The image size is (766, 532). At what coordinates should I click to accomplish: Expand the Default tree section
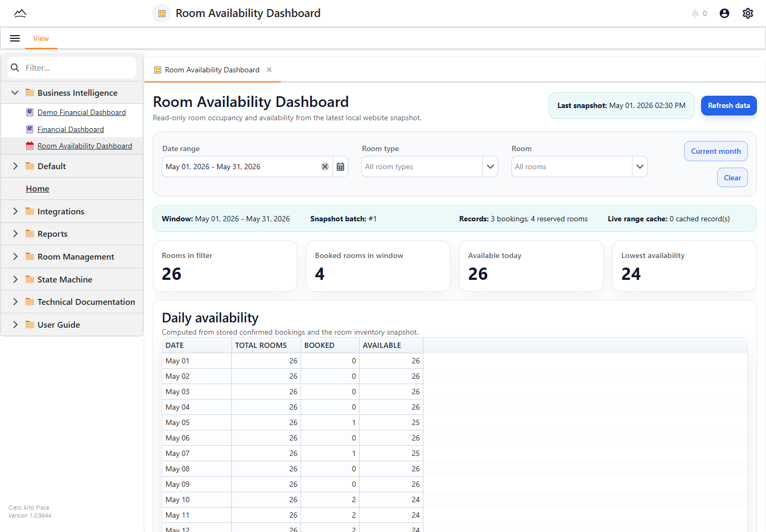coord(15,166)
